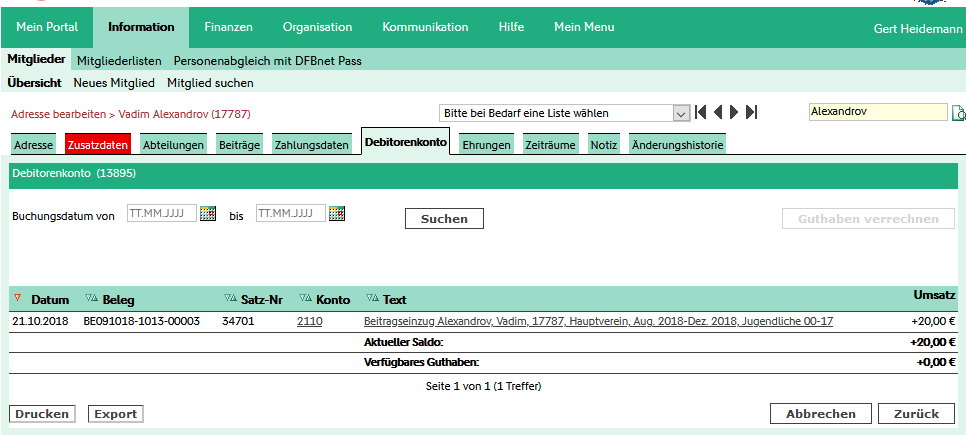The width and height of the screenshot is (966, 435).
Task: Expand the 'Bitte bei Bedarf eine Liste wählen' dropdown
Action: tap(680, 113)
